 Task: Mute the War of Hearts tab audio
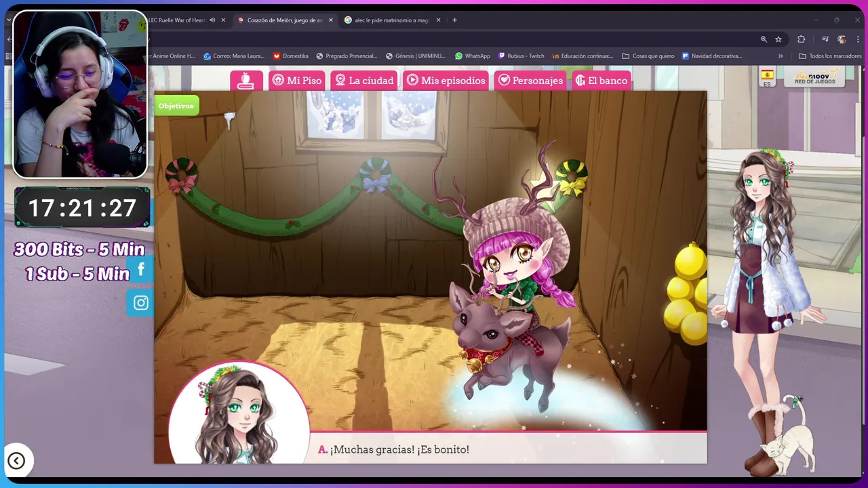pyautogui.click(x=212, y=20)
